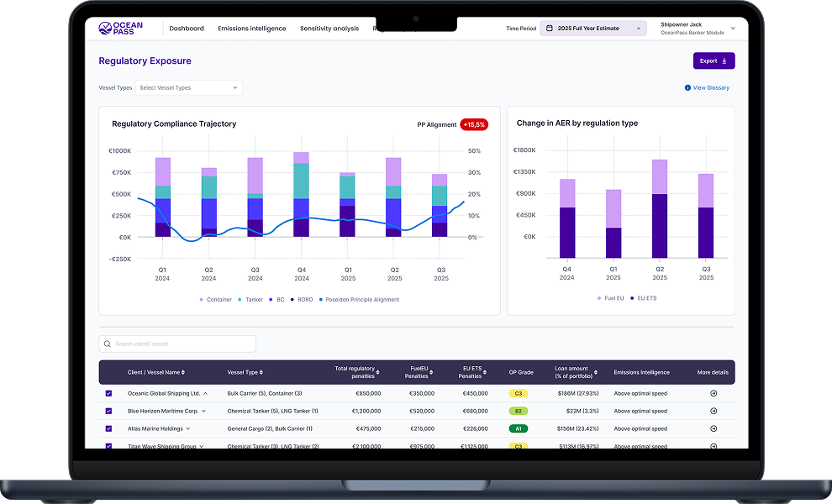832x504 pixels.
Task: Deselect the Atlas Marine Holdings row checkbox
Action: pos(108,428)
